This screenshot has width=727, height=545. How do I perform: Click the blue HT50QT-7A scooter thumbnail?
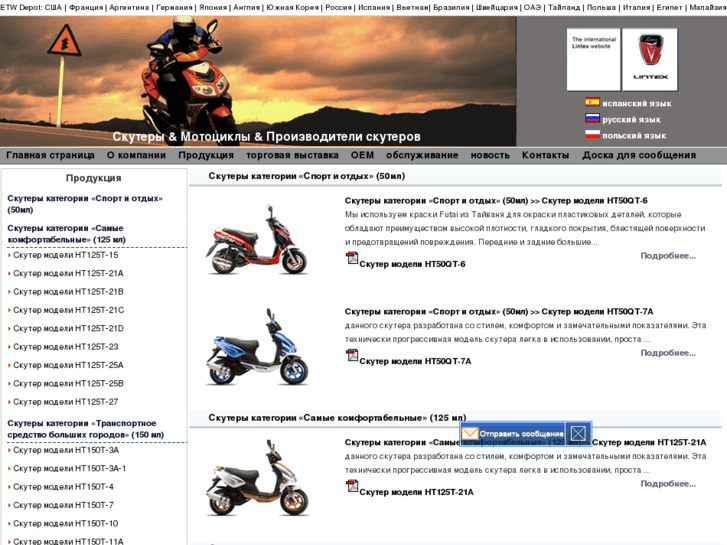point(258,347)
